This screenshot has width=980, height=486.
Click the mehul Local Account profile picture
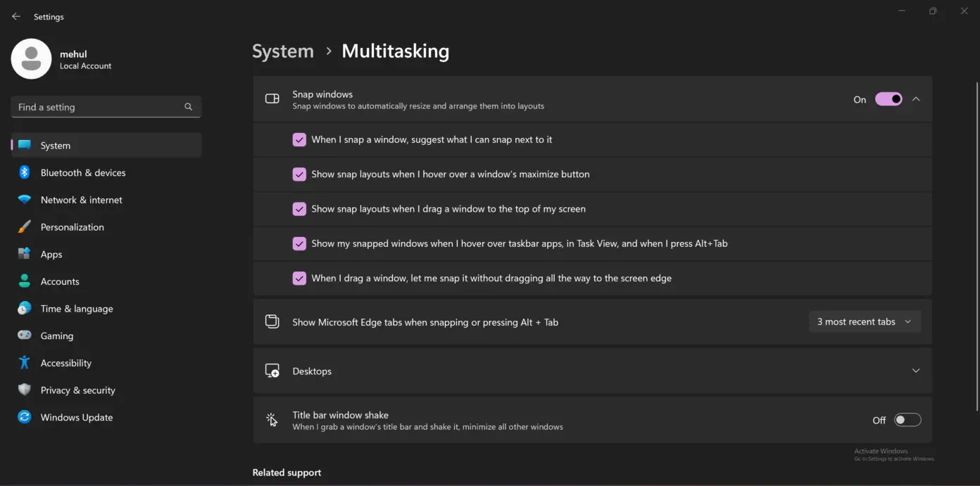click(x=31, y=58)
